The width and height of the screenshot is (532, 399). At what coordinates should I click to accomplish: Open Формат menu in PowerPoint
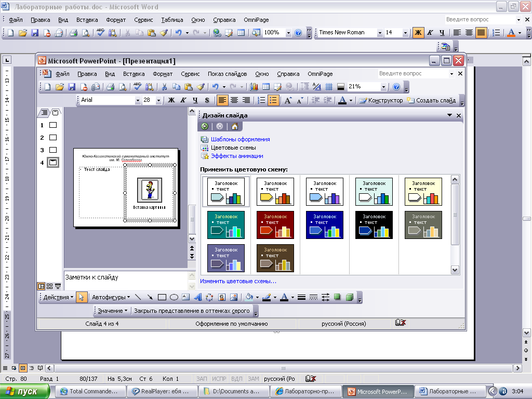click(163, 74)
